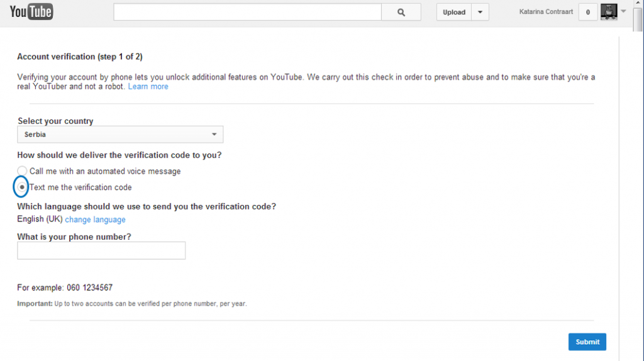
Task: Open the Learn more link
Action: 148,87
